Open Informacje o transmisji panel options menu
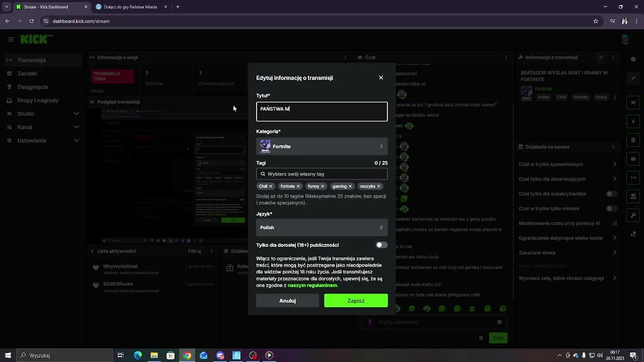This screenshot has height=362, width=644. [613, 58]
